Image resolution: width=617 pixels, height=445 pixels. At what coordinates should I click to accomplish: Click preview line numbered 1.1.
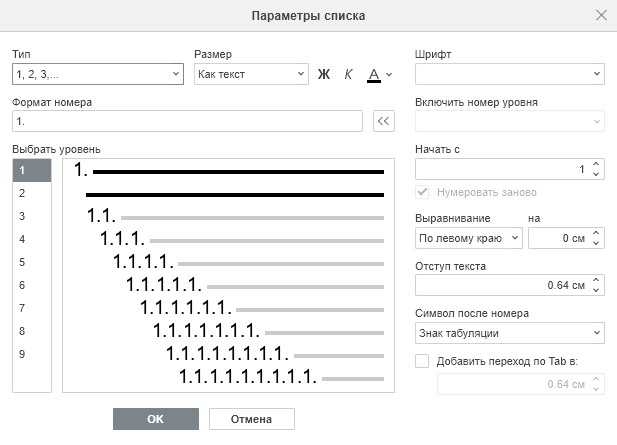[235, 216]
